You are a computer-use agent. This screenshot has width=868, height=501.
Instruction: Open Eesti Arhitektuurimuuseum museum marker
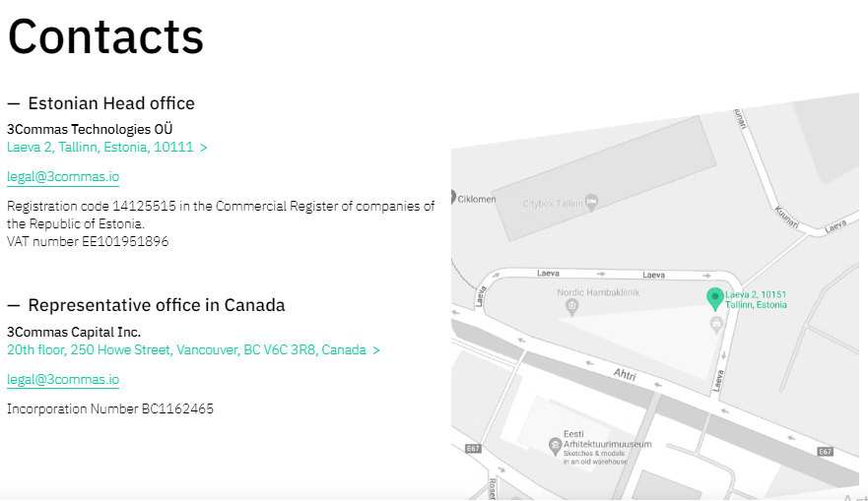(x=555, y=446)
